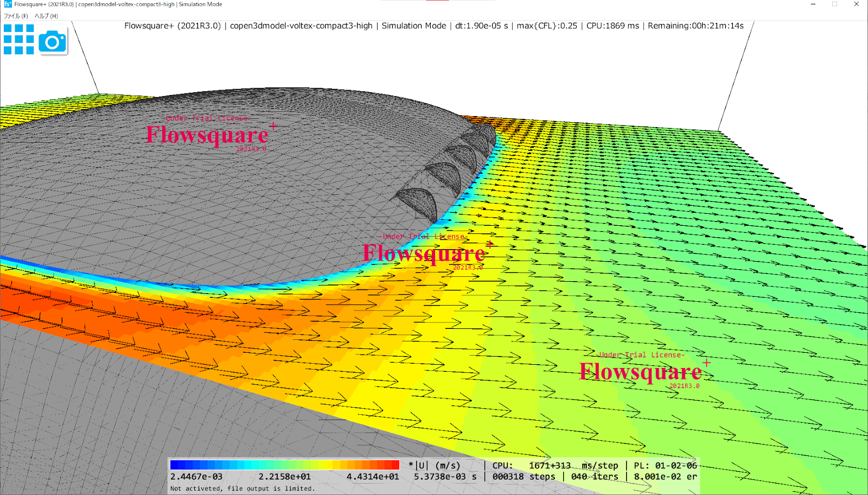Click the CPU:1869 ms header value
This screenshot has height=495, width=868.
(612, 26)
